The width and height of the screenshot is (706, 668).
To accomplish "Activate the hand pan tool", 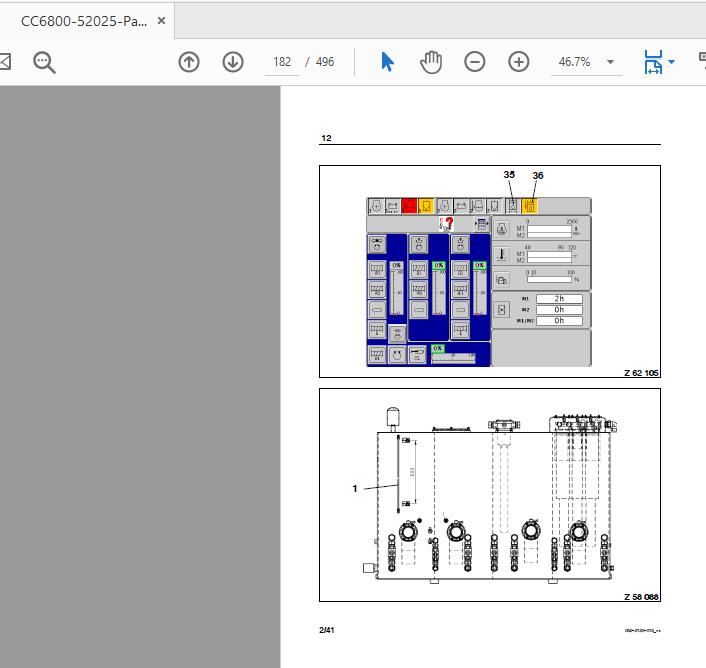I will click(x=431, y=62).
